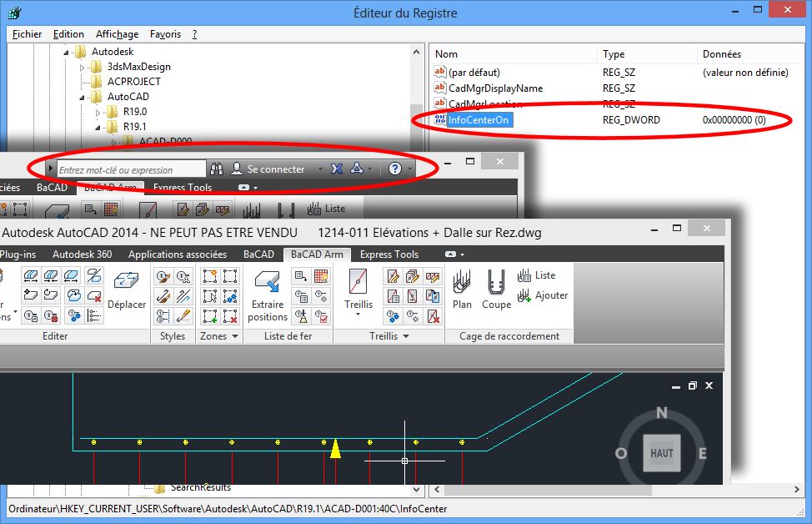Collapse the R19.1 registry key
Image resolution: width=812 pixels, height=524 pixels.
98,128
